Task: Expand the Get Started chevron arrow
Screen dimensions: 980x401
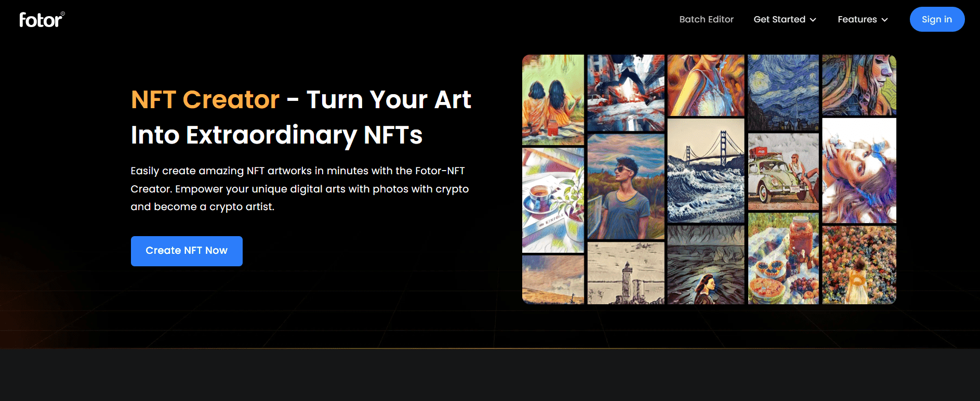Action: point(813,20)
